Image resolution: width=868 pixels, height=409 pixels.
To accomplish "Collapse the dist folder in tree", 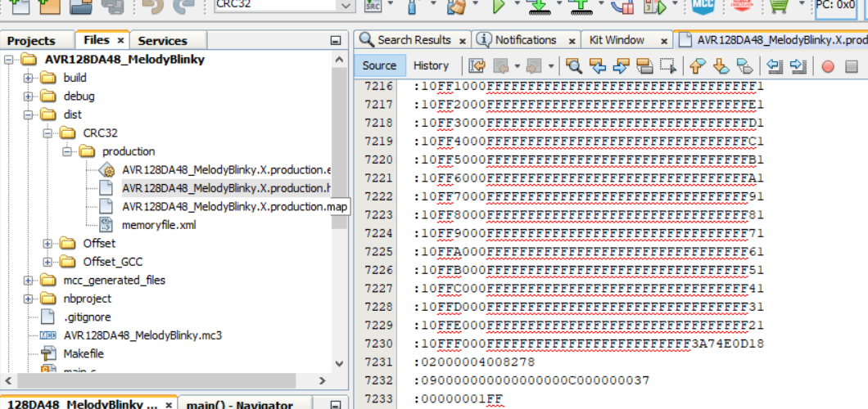I will 29,115.
